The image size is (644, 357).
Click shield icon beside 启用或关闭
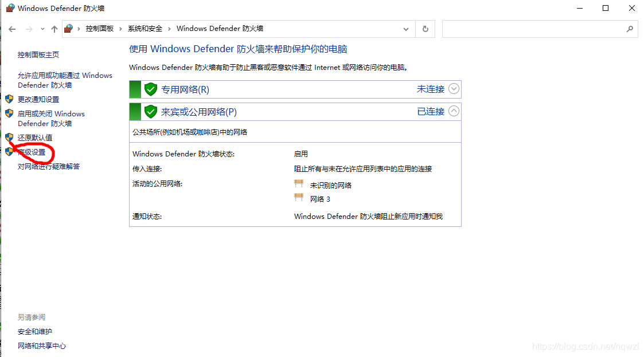(x=9, y=113)
